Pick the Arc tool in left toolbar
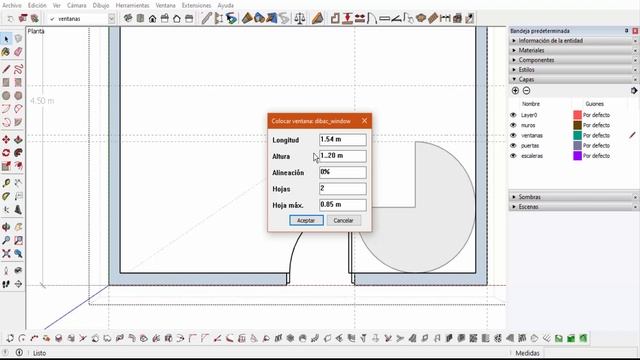This screenshot has width=640, height=360. [x=6, y=109]
